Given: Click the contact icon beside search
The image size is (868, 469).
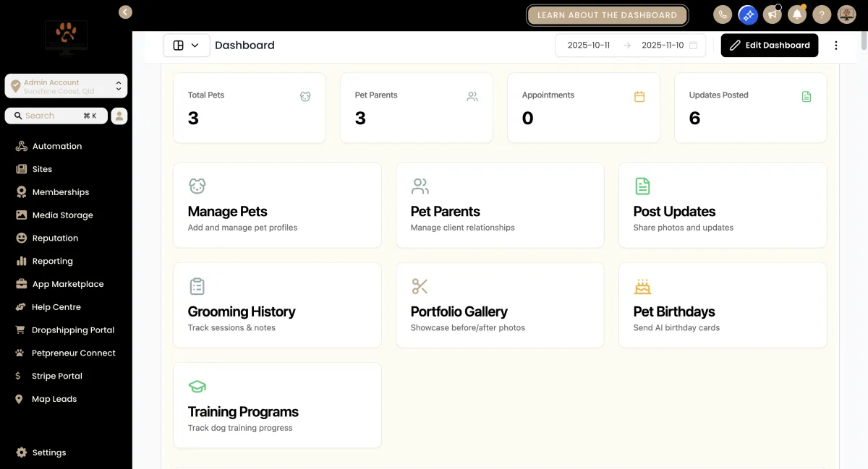Looking at the screenshot, I should [x=119, y=116].
